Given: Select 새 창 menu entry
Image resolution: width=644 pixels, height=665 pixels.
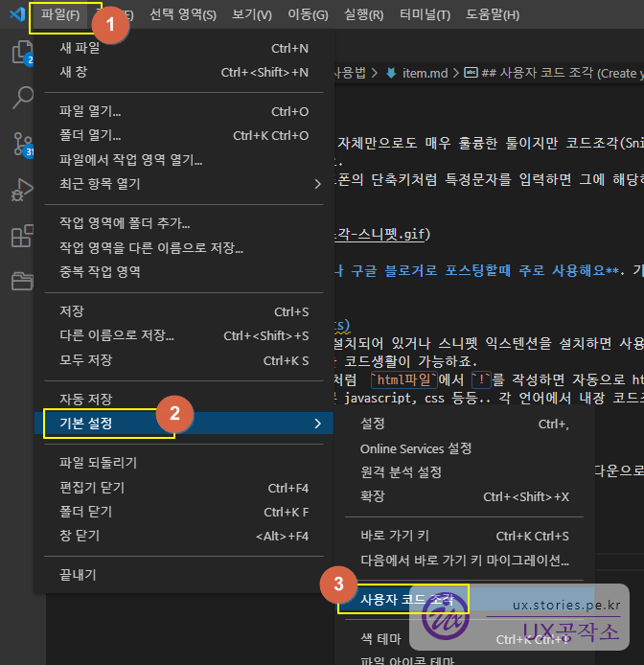Looking at the screenshot, I should pos(184,72).
